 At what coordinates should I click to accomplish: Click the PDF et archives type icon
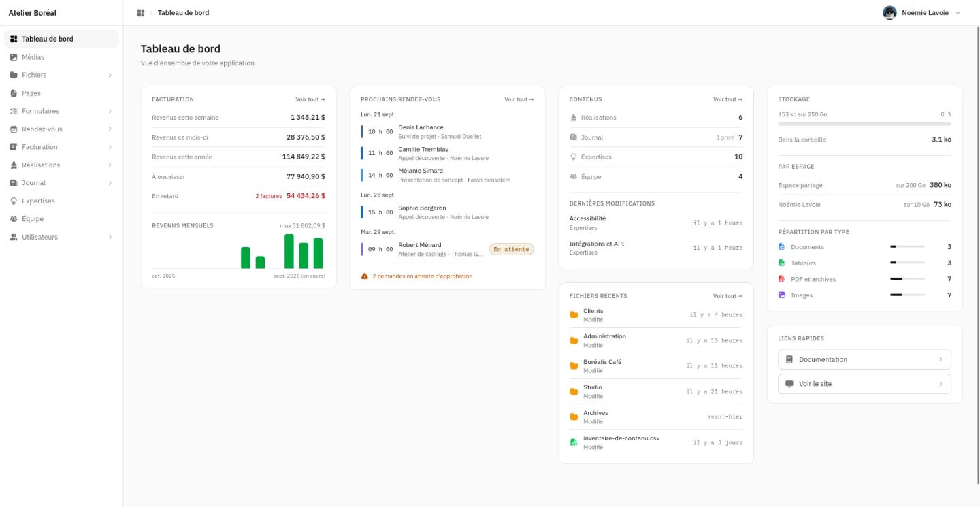[x=782, y=279]
